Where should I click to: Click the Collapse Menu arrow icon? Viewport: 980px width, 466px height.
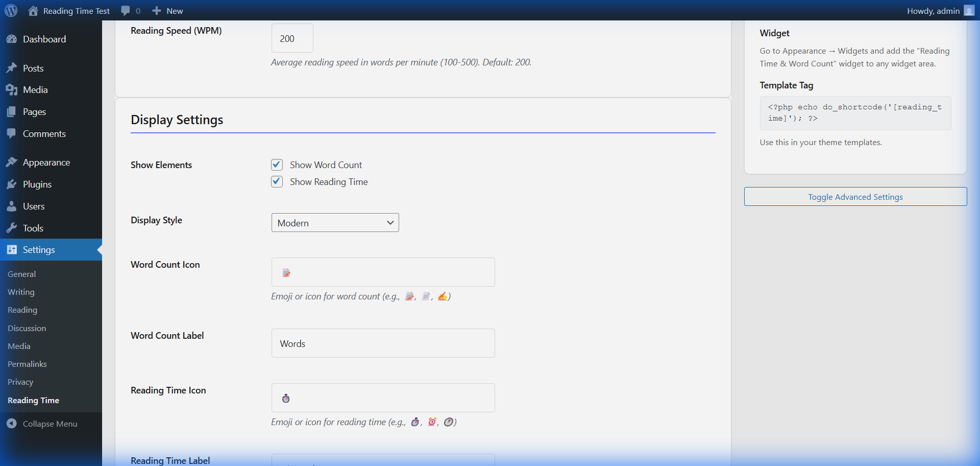click(12, 424)
